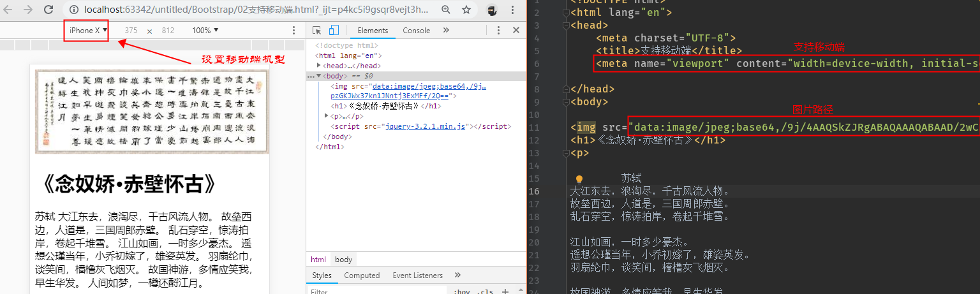
Task: Select body in the DOM breadcrumb
Action: pos(343,260)
